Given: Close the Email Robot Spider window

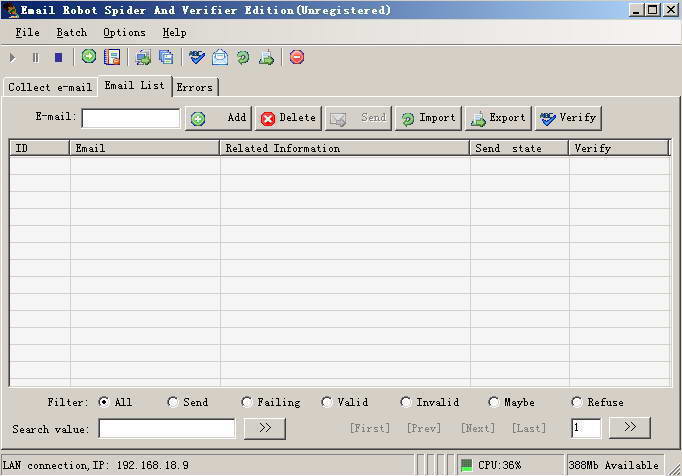Looking at the screenshot, I should click(x=671, y=10).
